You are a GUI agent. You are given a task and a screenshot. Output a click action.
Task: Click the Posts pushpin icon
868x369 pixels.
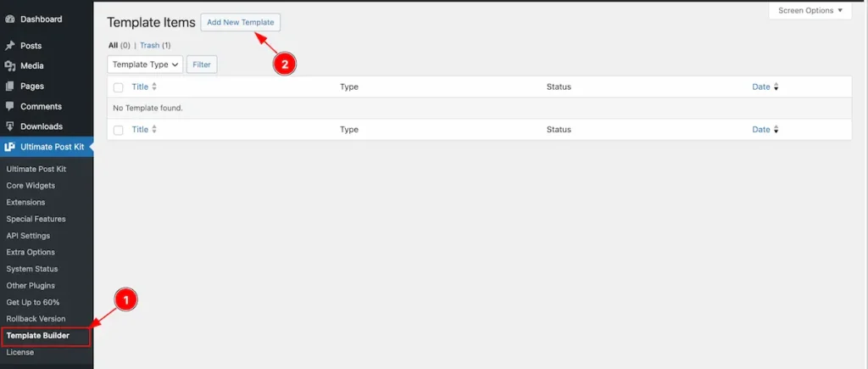point(10,46)
